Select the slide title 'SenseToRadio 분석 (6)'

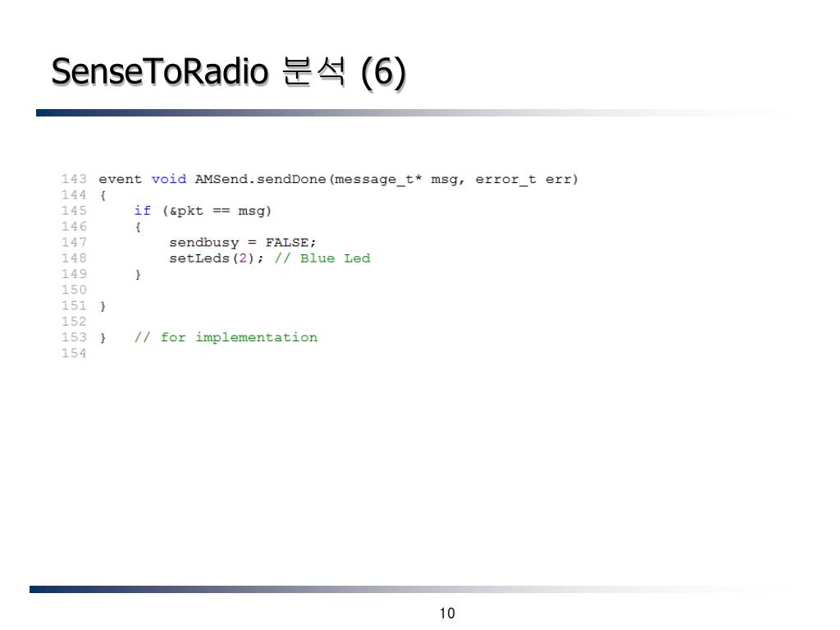click(229, 72)
